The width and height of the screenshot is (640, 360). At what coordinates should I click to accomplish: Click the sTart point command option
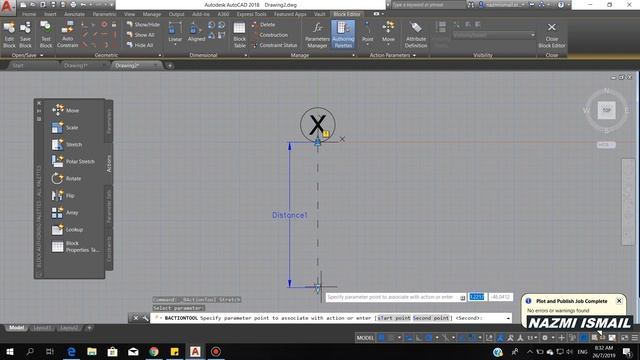[x=393, y=318]
